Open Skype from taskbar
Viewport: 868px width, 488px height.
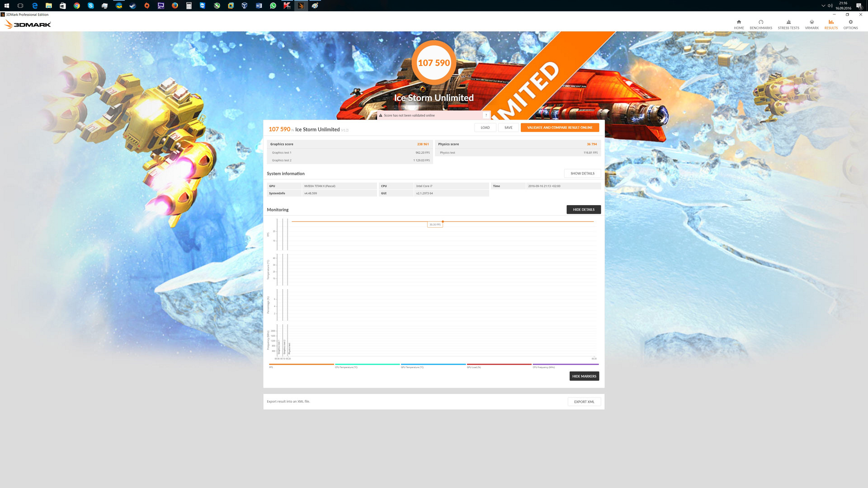91,5
